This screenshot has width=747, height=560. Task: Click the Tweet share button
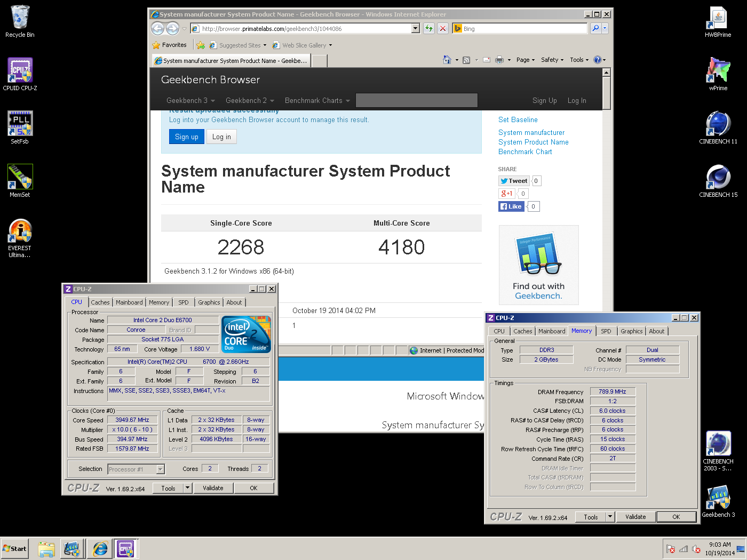[x=514, y=181]
